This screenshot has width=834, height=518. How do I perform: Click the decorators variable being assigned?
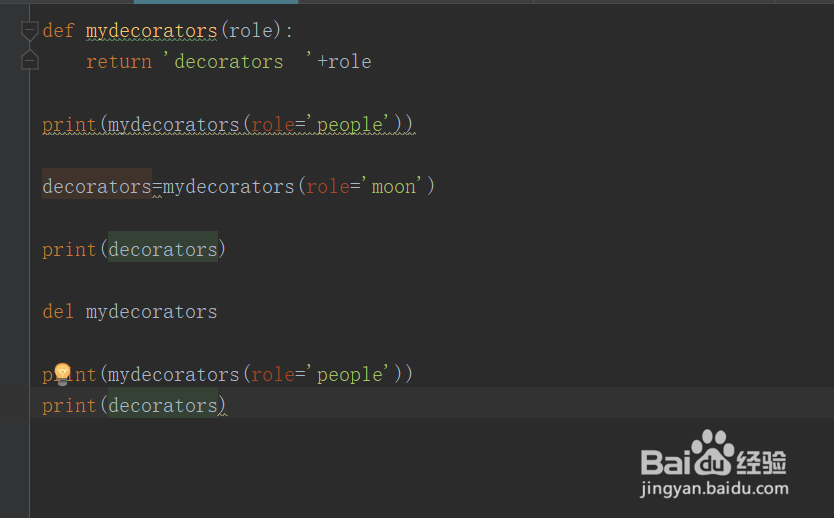pos(96,187)
